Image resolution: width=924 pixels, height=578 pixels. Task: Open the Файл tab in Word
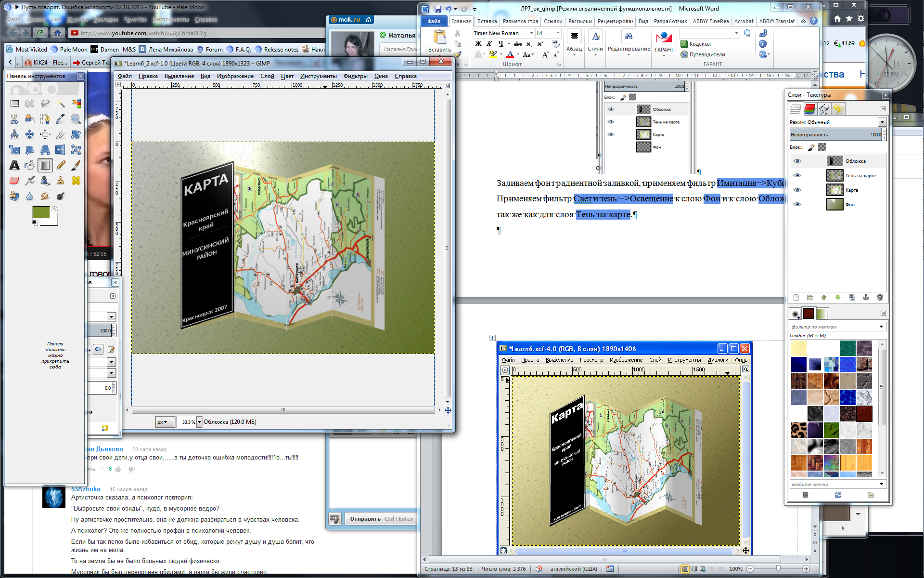(434, 21)
